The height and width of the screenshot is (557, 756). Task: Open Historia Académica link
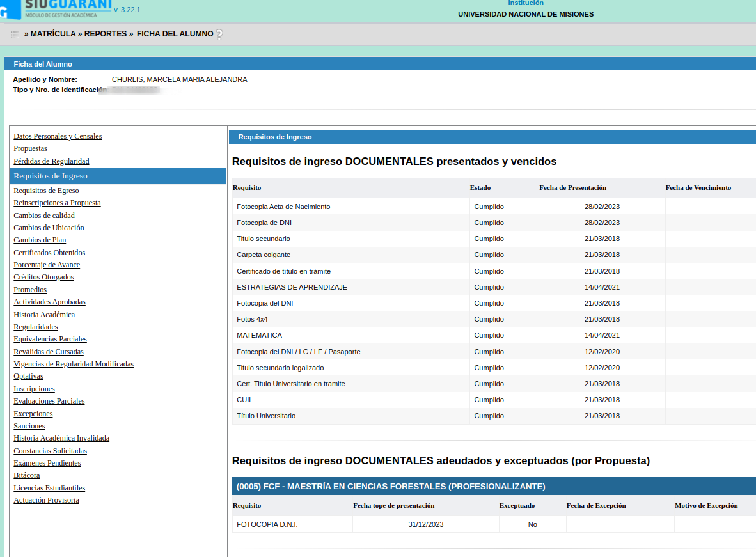[44, 315]
